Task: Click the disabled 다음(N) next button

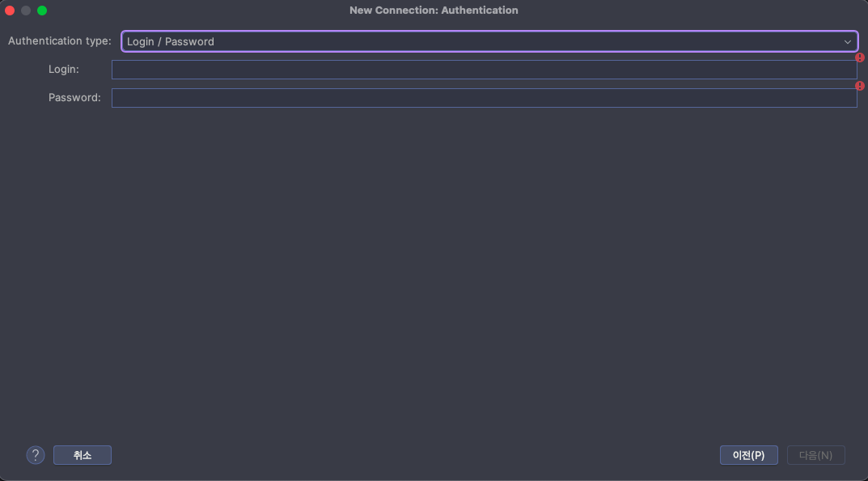Action: tap(816, 456)
